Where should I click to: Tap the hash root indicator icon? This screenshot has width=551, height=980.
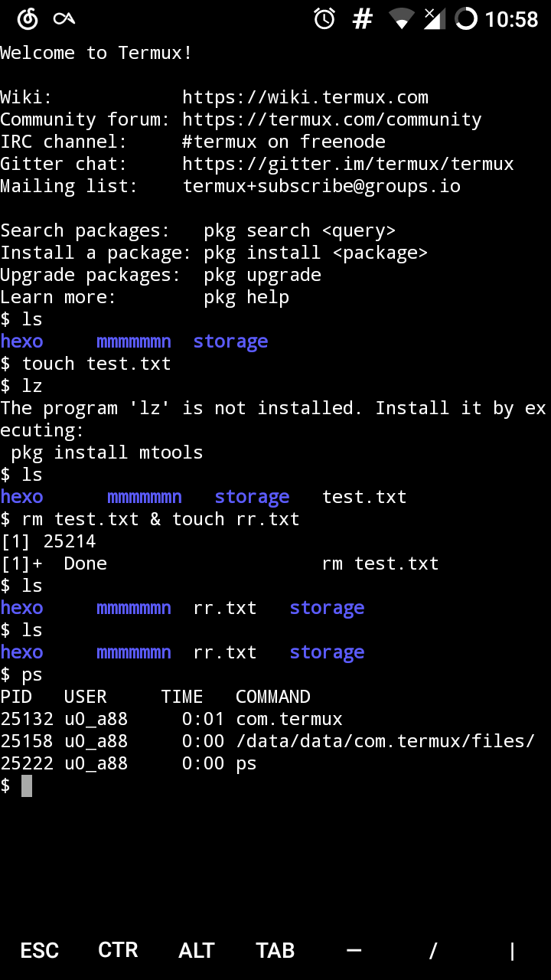pyautogui.click(x=362, y=18)
